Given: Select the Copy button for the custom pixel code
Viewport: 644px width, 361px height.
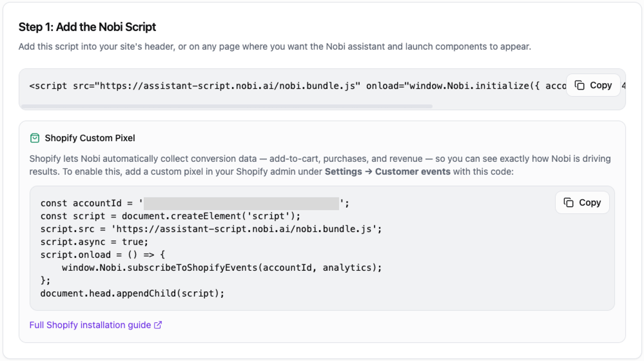Looking at the screenshot, I should [582, 202].
